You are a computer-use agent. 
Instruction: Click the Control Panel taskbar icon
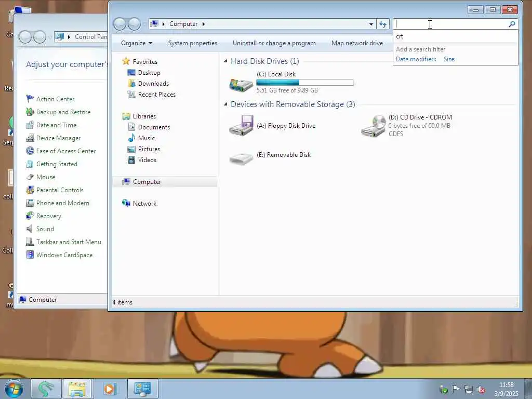click(x=143, y=389)
